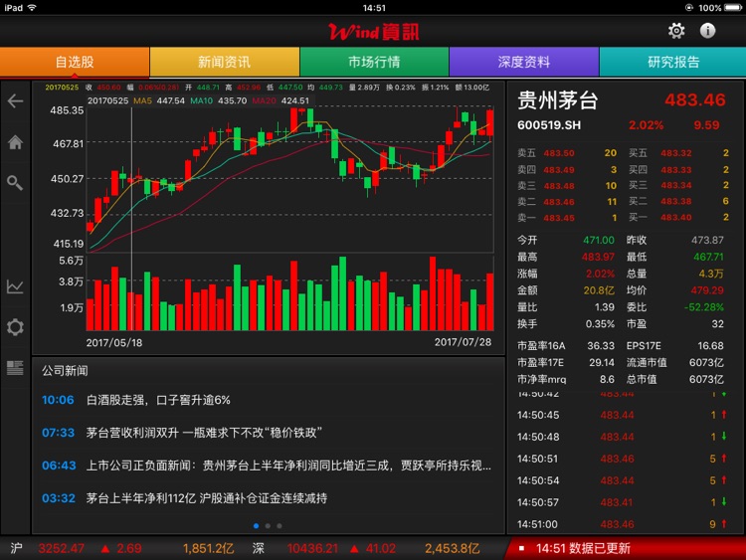Viewport: 746px width, 560px height.
Task: Tap the MA5 447.54 indicator label
Action: pos(159,100)
